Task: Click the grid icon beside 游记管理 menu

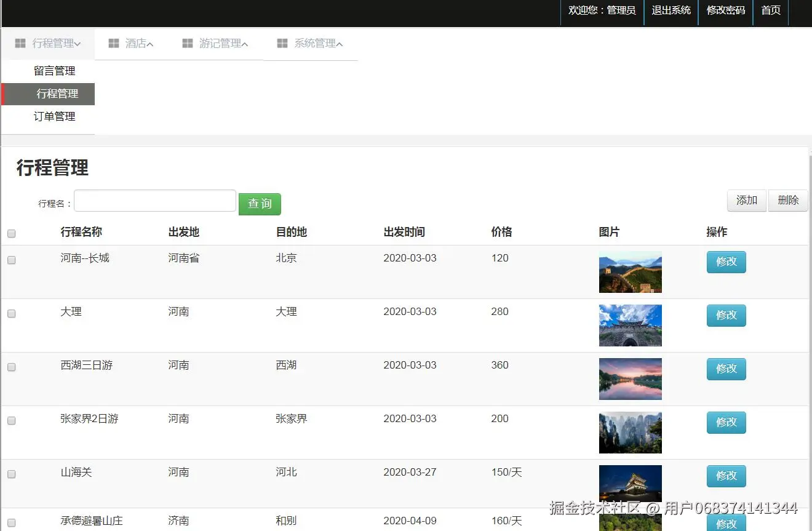Action: tap(188, 43)
